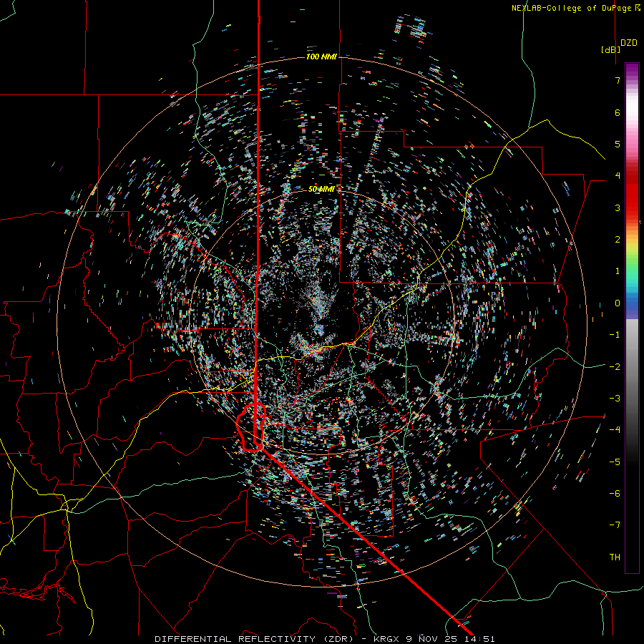Viewport: 644px width, 644px height.
Task: Click the 2 value on color scale
Action: click(x=618, y=240)
